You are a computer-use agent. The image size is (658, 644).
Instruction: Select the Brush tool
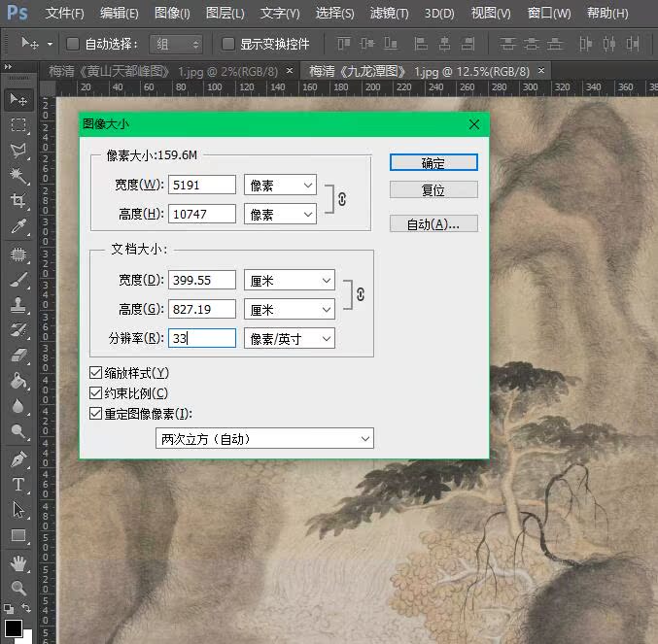(x=18, y=280)
